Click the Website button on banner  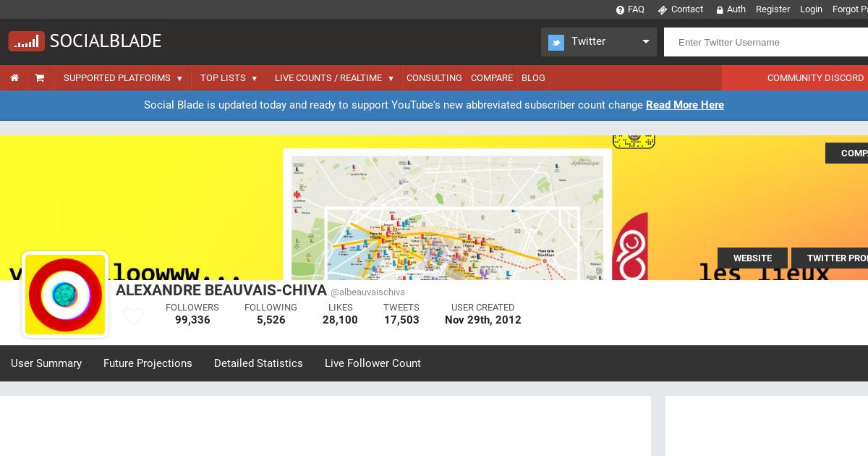click(x=752, y=258)
